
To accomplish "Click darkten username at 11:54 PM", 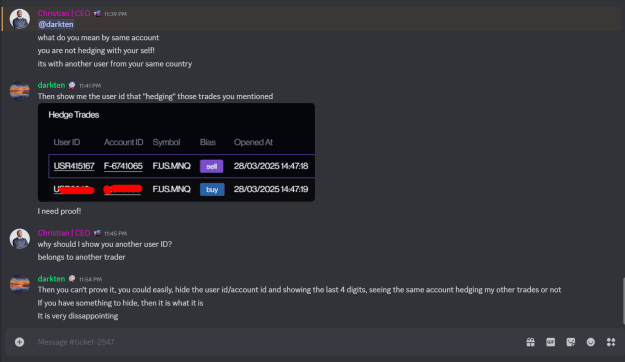I will (x=51, y=279).
